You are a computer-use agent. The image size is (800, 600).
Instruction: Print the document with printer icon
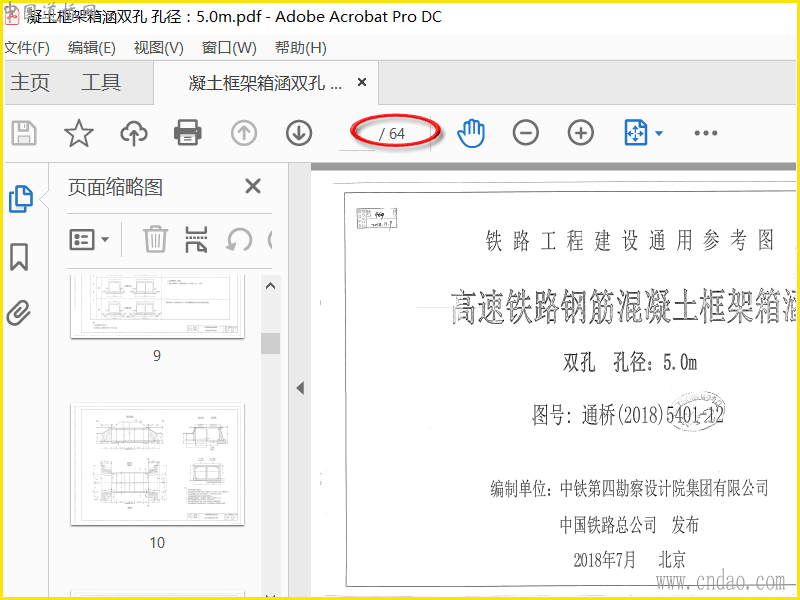(188, 133)
